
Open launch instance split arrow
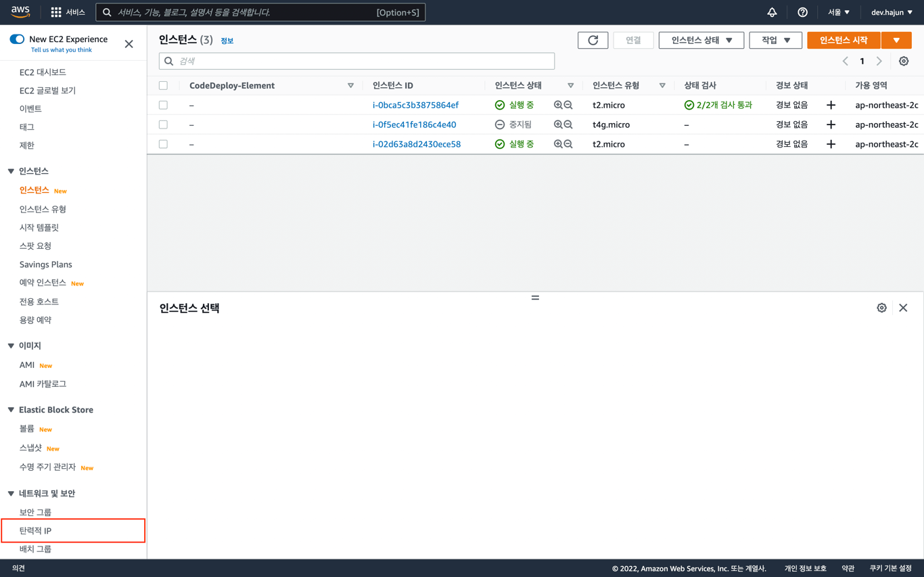click(x=896, y=41)
